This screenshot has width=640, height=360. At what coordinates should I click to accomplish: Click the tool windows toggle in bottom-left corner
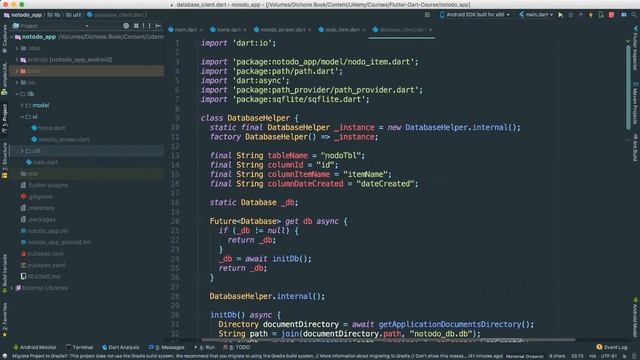pos(4,356)
